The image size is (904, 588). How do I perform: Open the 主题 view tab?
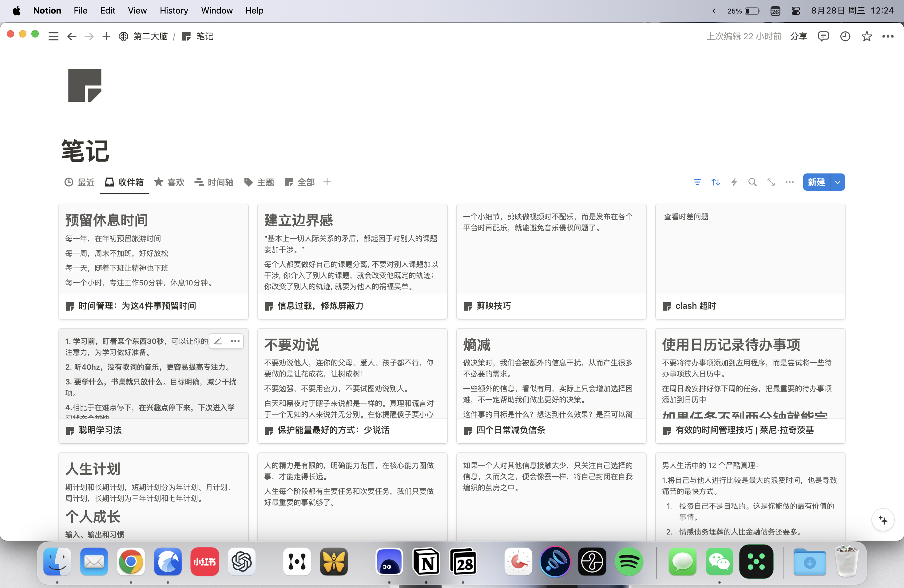[259, 182]
